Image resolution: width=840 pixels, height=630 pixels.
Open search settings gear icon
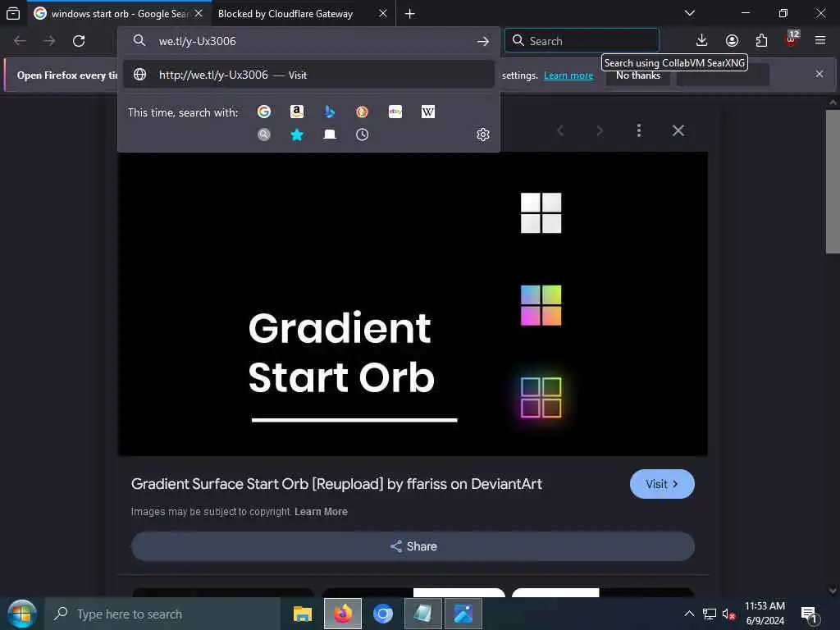[482, 135]
